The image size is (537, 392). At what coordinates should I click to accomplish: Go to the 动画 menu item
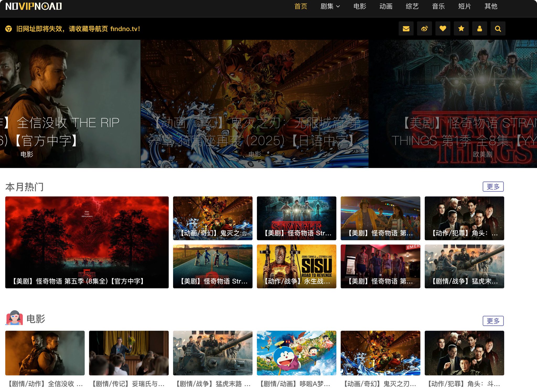point(386,6)
